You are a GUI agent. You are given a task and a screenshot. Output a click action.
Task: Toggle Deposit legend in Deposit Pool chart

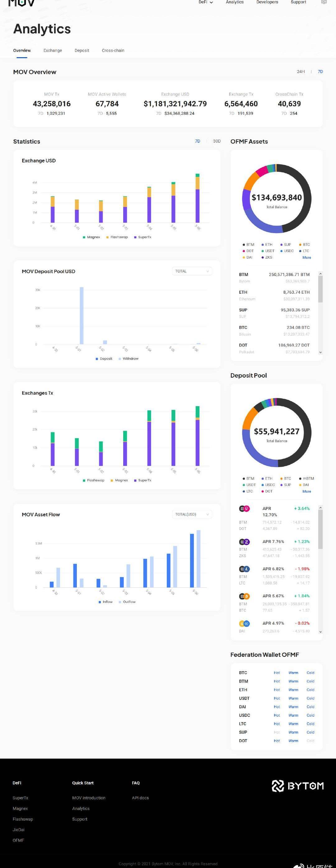click(x=104, y=359)
